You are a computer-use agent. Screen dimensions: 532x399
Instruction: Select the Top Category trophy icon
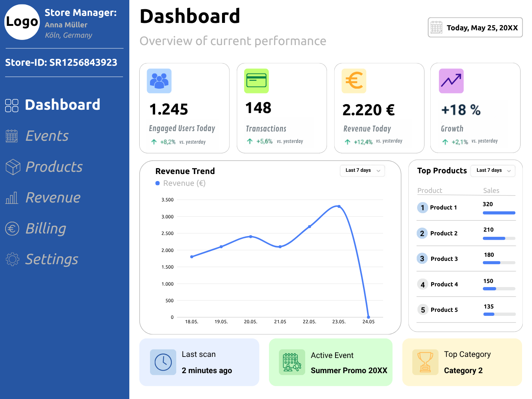pyautogui.click(x=425, y=362)
